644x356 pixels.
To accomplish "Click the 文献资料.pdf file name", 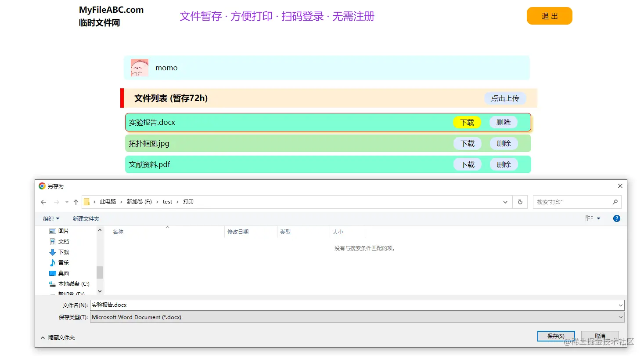I will pos(149,164).
